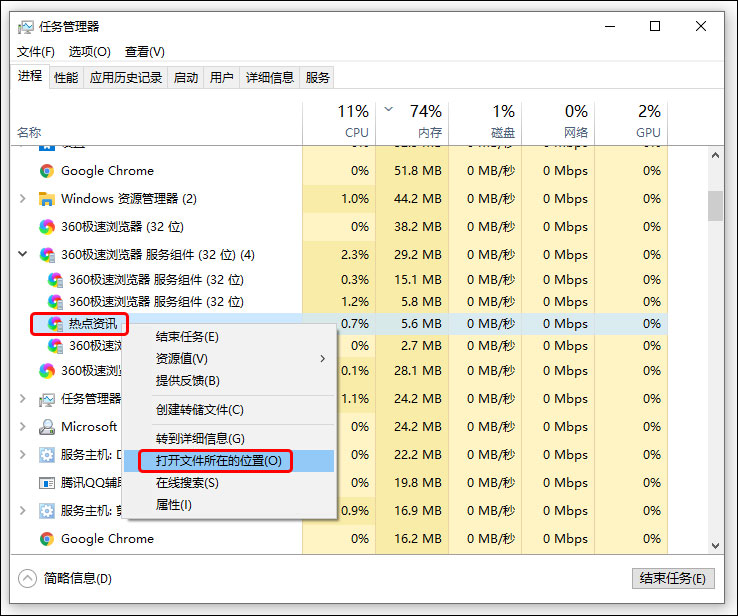Switch to the 用户 tab
Viewport: 738px width, 616px height.
click(x=221, y=78)
